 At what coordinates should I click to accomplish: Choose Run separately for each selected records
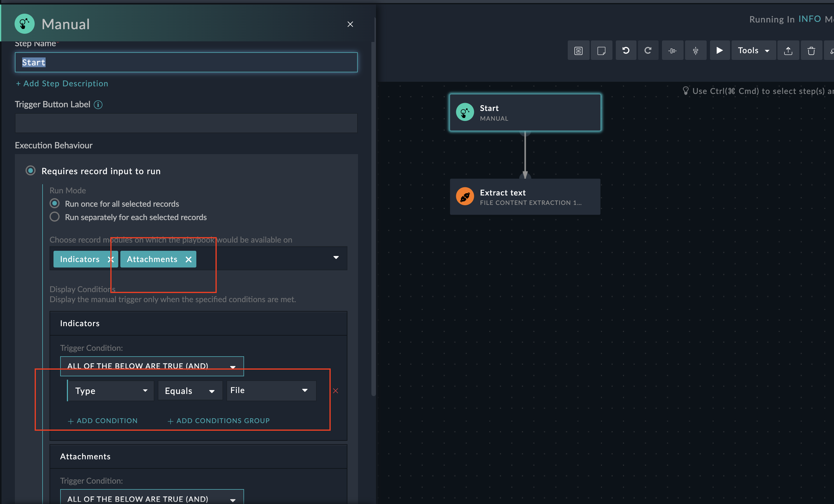pos(54,217)
